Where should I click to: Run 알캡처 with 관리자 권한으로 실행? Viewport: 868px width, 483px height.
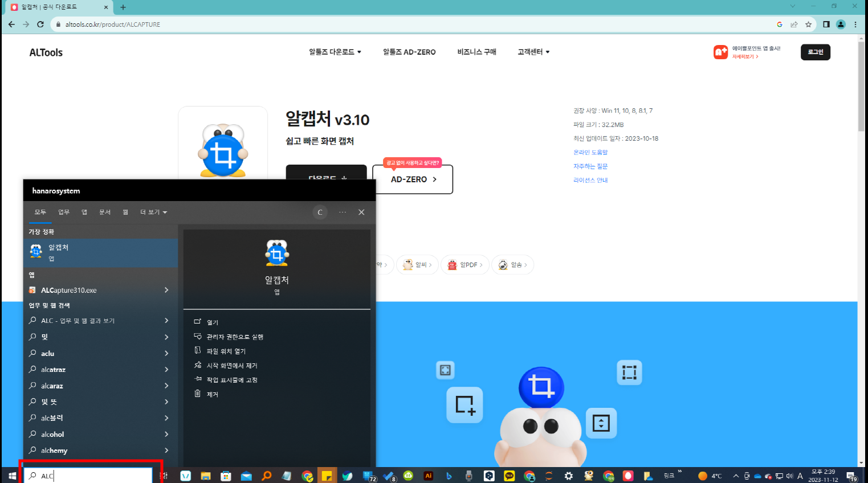pos(234,337)
